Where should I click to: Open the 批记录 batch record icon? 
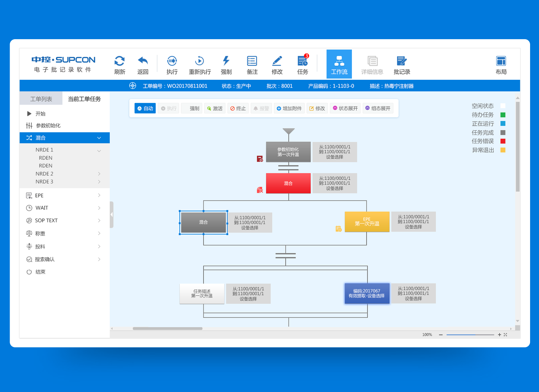pyautogui.click(x=402, y=61)
